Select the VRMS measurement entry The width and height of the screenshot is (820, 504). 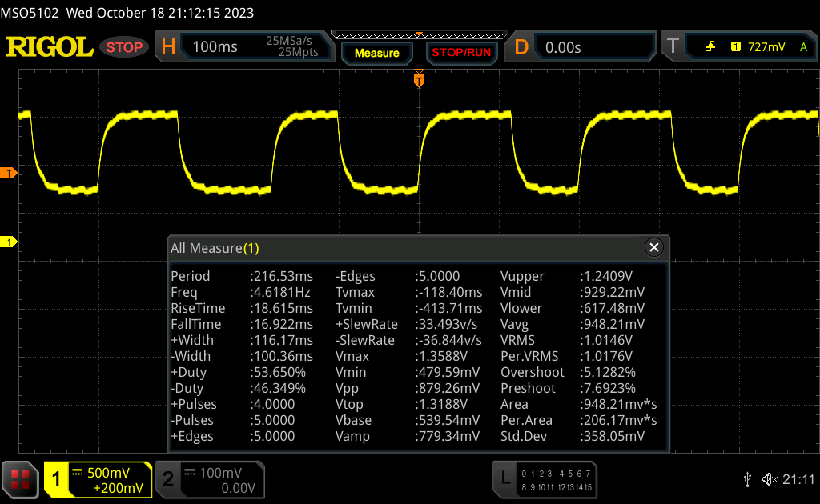click(x=566, y=340)
